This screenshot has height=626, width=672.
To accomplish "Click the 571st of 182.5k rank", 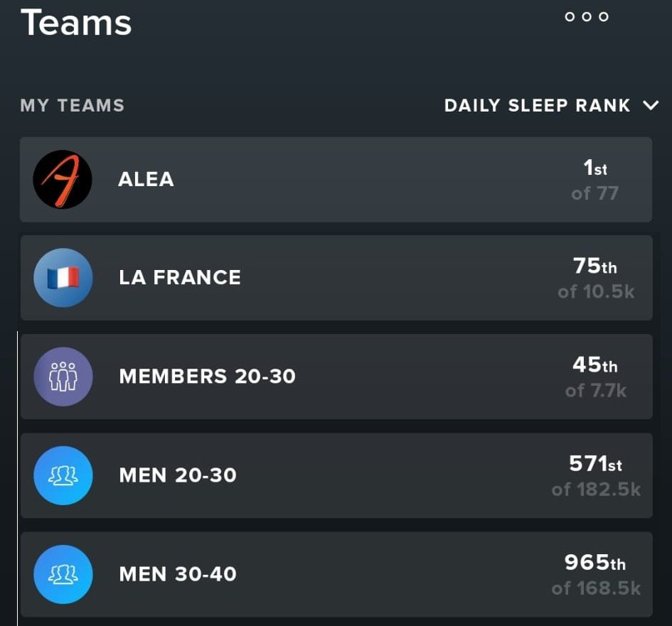I will [596, 476].
